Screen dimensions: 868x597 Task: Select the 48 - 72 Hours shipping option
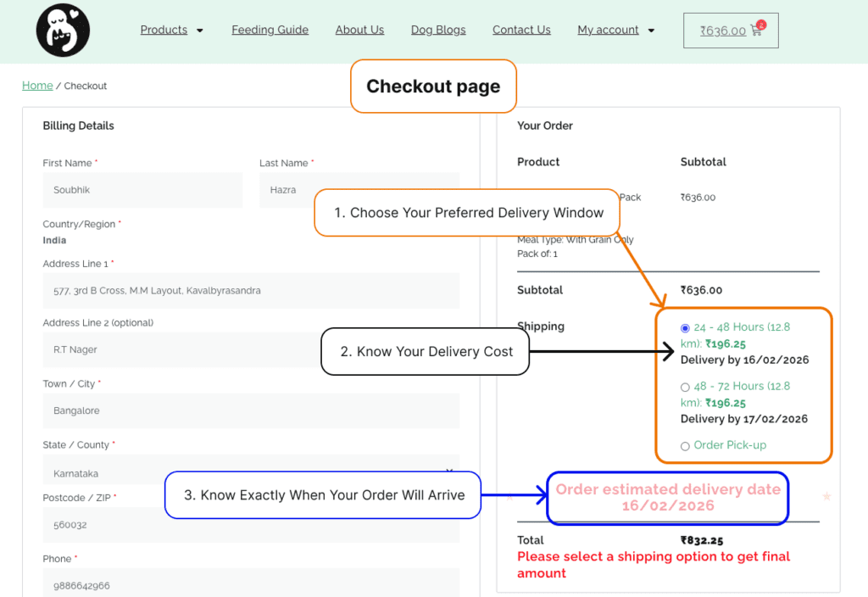(686, 387)
